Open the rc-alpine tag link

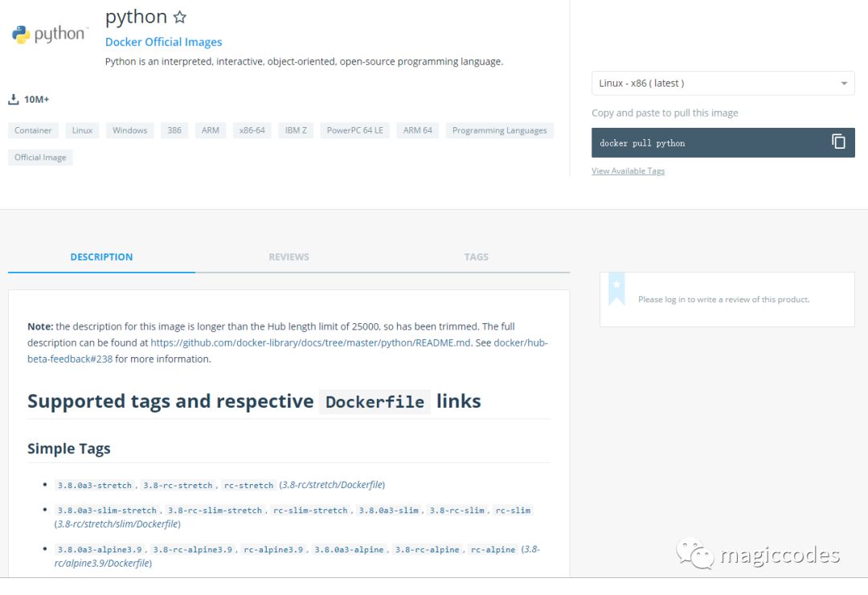click(493, 550)
